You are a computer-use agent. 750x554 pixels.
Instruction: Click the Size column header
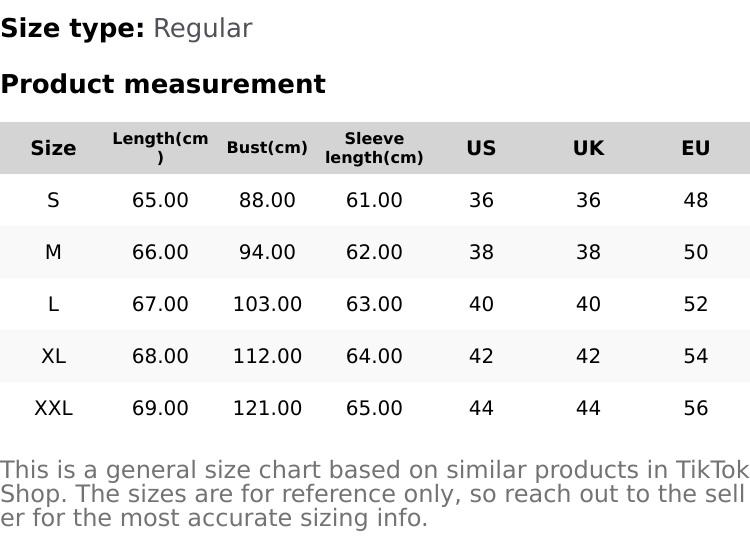(x=53, y=148)
